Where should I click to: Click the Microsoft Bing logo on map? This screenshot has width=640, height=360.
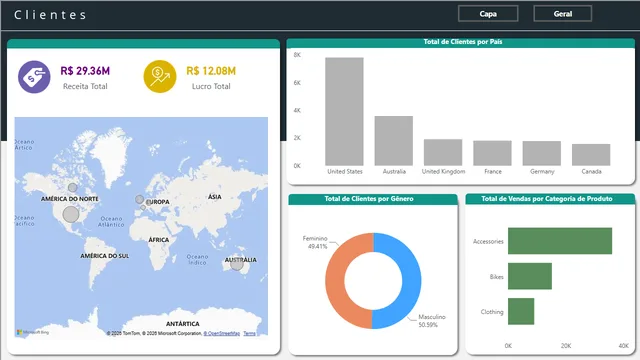point(33,332)
